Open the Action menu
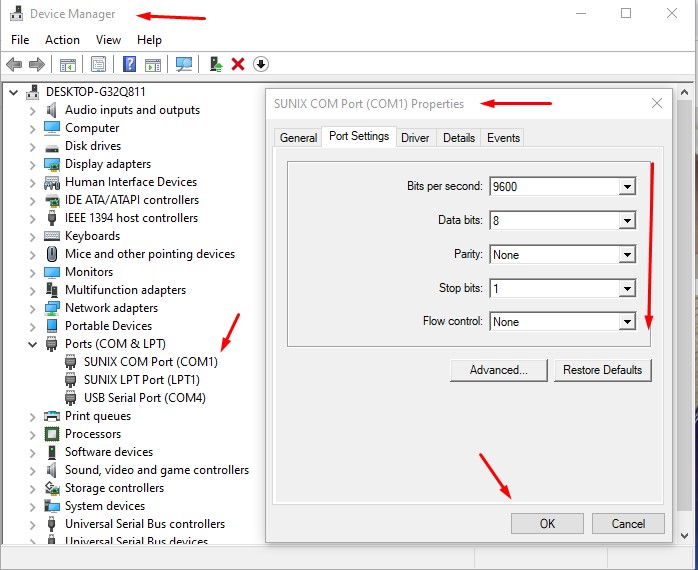 pos(62,40)
